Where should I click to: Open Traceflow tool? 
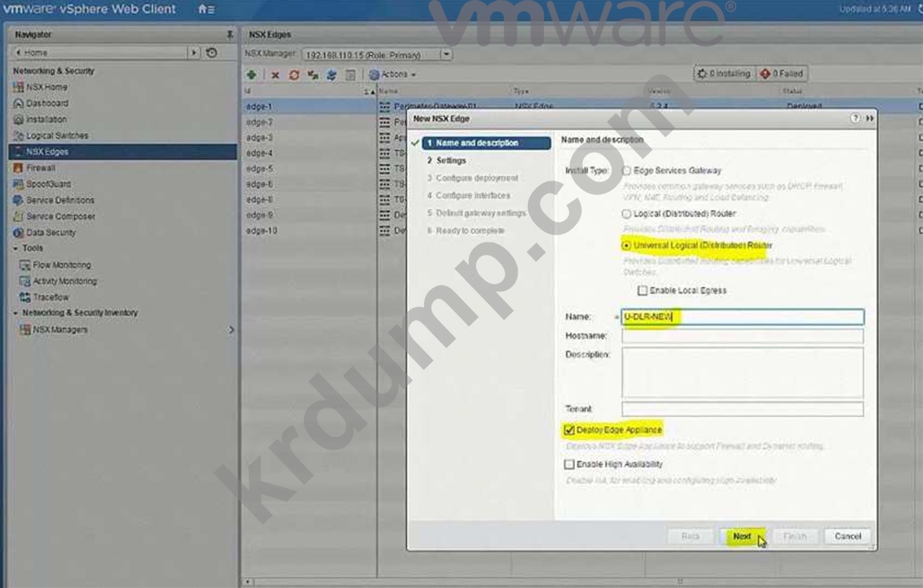coord(44,297)
